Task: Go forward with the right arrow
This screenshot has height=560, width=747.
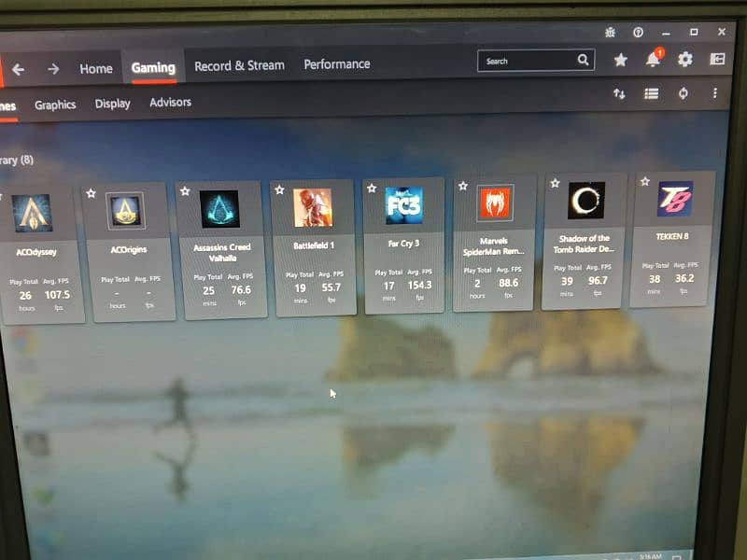Action: click(x=53, y=69)
